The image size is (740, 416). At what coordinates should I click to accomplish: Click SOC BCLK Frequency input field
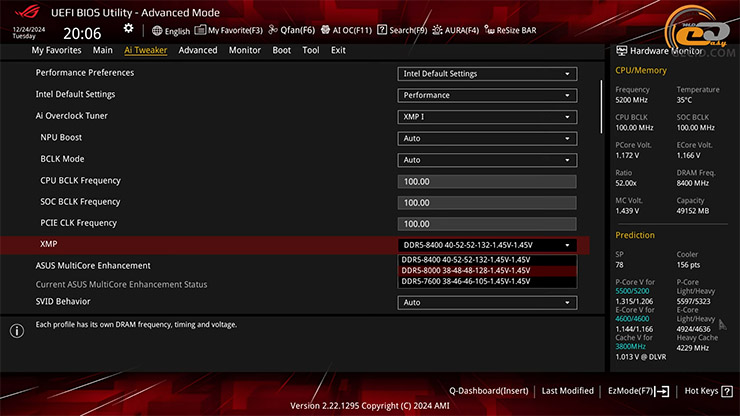[x=487, y=203]
